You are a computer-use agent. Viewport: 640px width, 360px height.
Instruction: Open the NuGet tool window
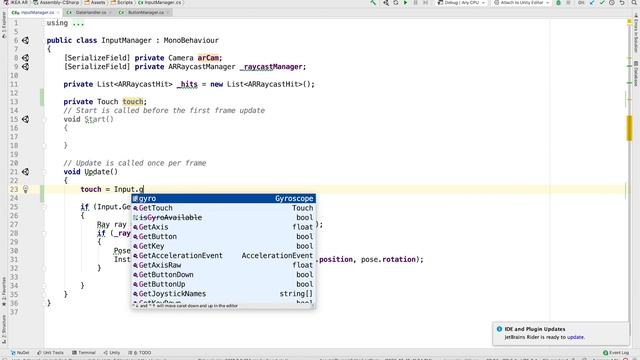pyautogui.click(x=20, y=353)
